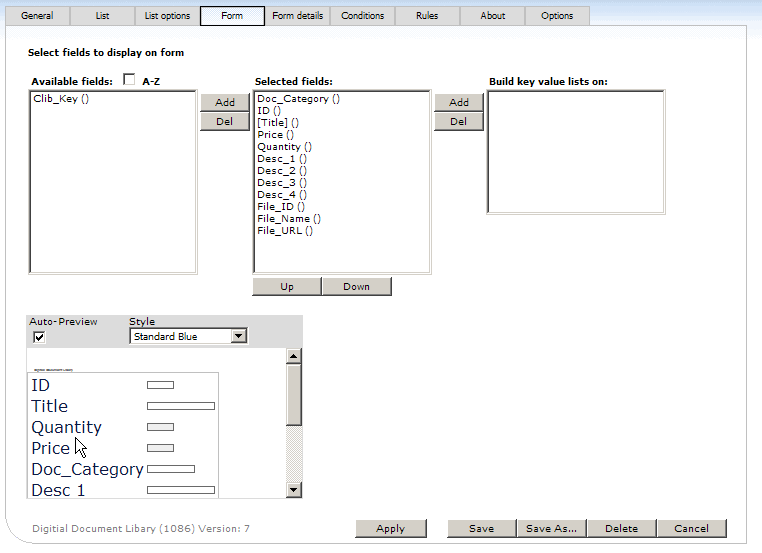Switch to the General tab

click(x=37, y=16)
